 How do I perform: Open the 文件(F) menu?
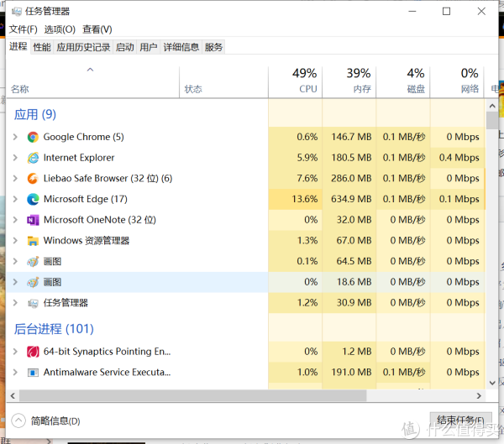coord(24,29)
